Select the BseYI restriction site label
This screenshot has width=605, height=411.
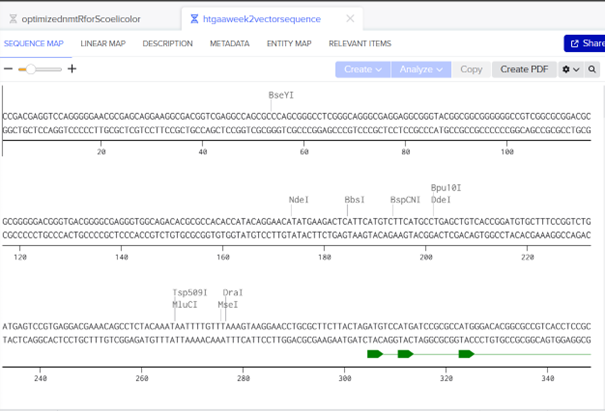tap(281, 95)
